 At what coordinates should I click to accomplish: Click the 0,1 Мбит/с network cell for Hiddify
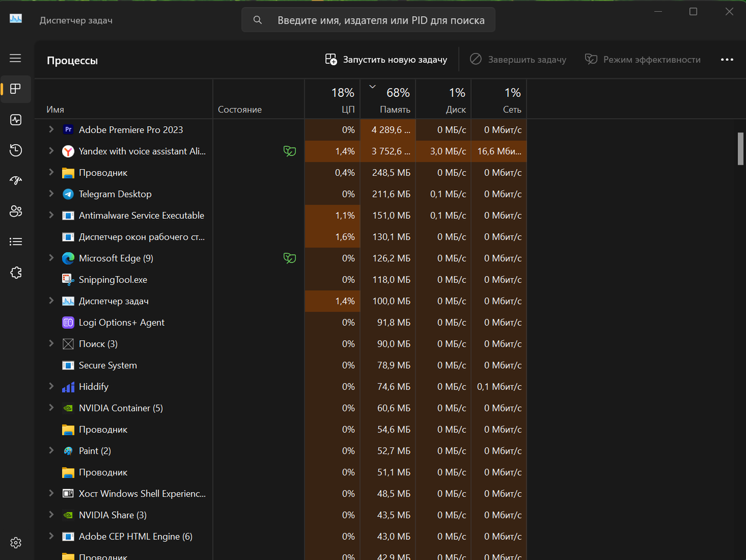499,387
